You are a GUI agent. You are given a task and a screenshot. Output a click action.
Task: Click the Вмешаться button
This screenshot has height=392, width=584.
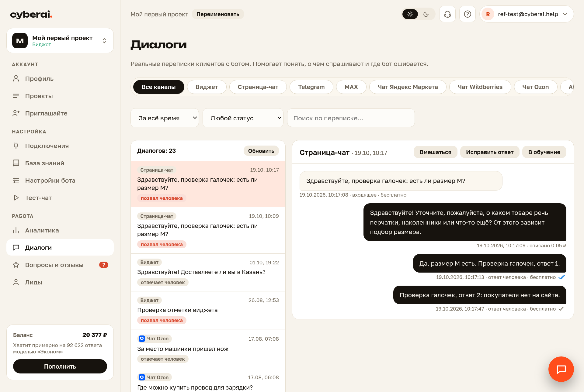435,152
